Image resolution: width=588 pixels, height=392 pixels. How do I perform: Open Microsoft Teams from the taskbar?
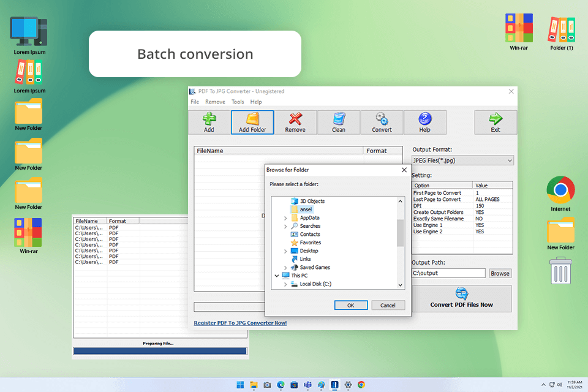[308, 385]
